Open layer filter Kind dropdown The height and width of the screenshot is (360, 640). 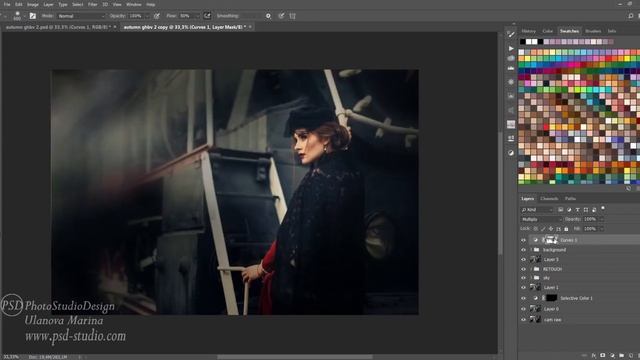pyautogui.click(x=537, y=209)
